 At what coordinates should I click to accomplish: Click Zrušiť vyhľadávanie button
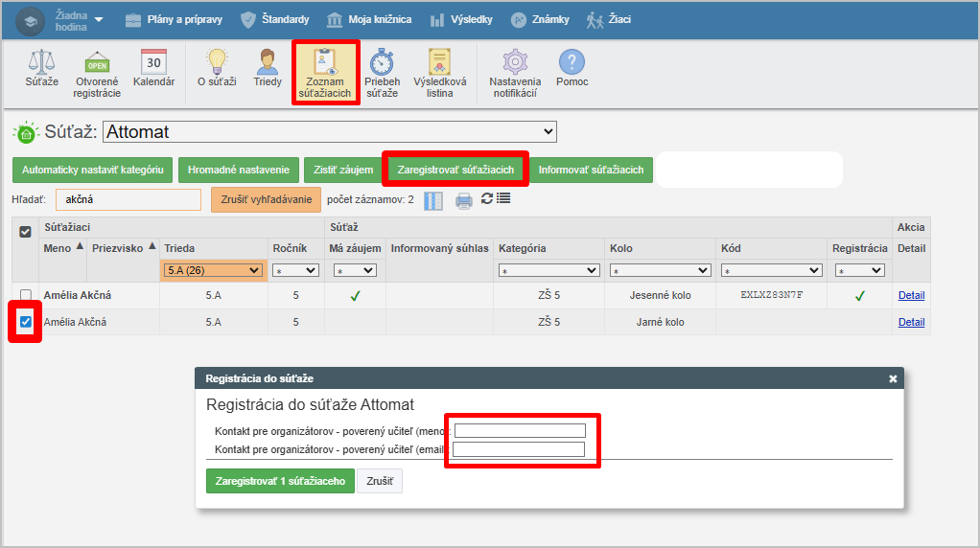point(266,199)
